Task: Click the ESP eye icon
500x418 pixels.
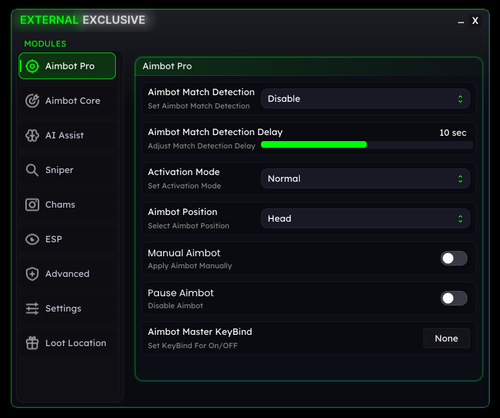Action: click(32, 239)
